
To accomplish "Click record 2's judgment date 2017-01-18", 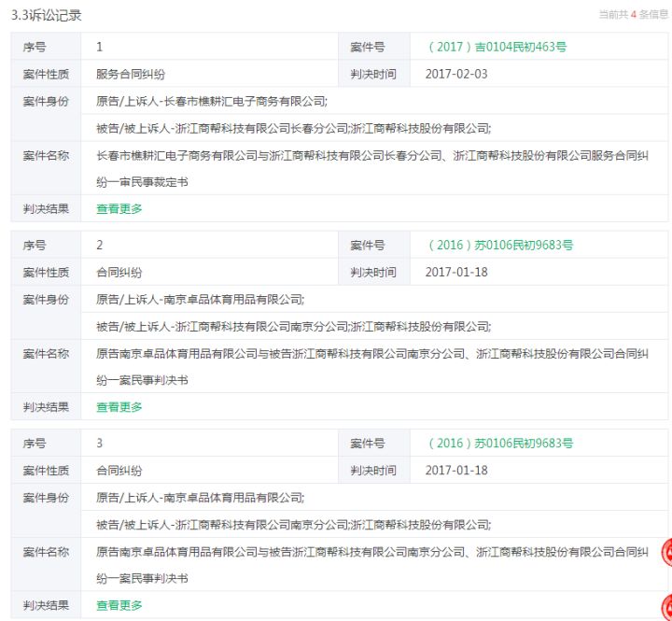I will pyautogui.click(x=456, y=273).
